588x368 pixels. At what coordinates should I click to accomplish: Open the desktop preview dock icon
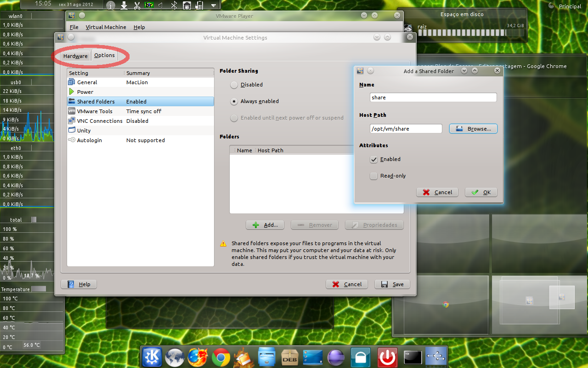[313, 357]
